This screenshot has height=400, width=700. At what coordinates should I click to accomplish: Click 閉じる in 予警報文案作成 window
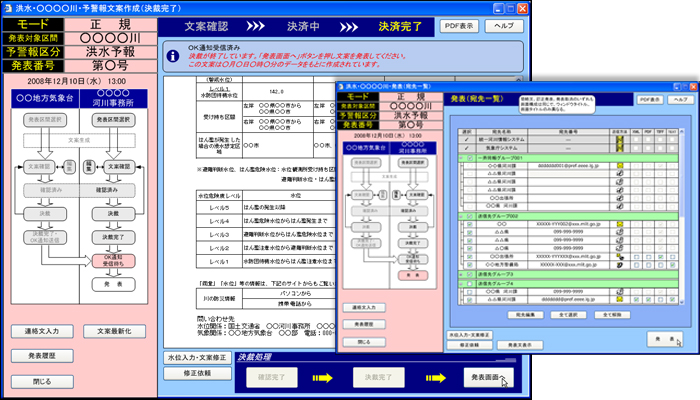pos(42,382)
